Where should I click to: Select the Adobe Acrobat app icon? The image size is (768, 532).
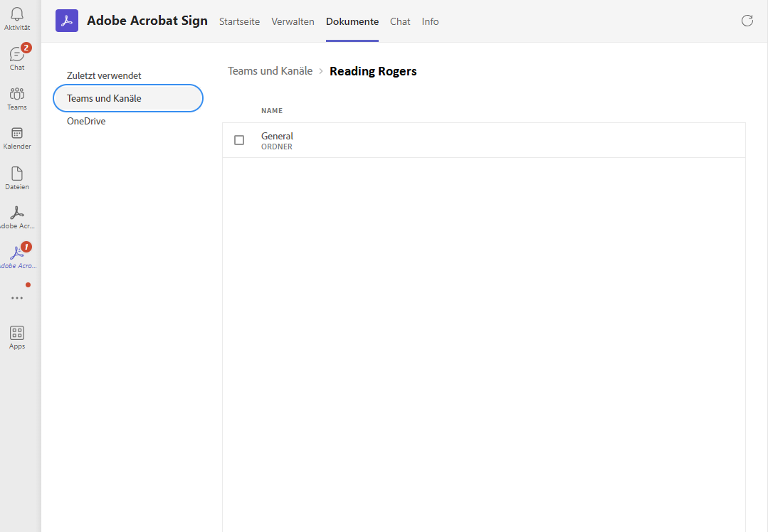(16, 216)
